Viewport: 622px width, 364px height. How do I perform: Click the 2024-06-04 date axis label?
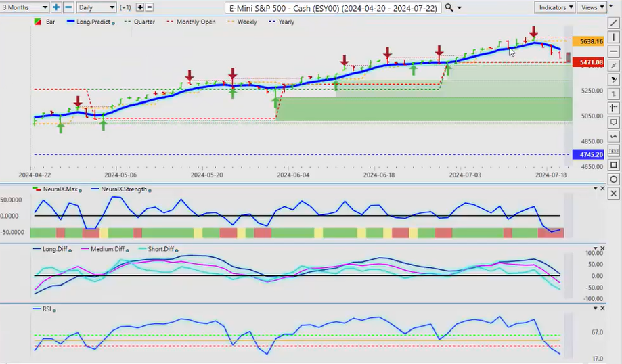point(293,175)
